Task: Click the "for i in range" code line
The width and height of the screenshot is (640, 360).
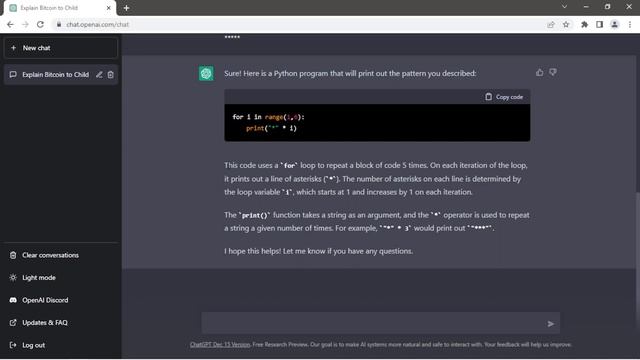Action: pos(269,117)
